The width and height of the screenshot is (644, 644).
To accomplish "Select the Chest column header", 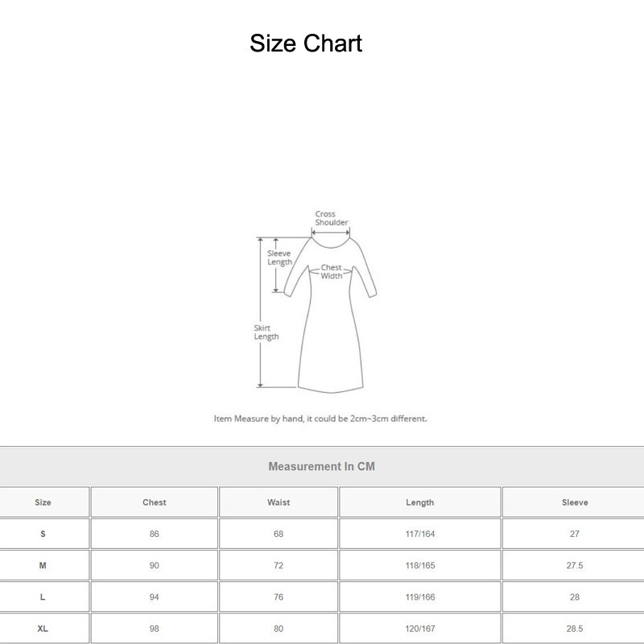I will (153, 502).
